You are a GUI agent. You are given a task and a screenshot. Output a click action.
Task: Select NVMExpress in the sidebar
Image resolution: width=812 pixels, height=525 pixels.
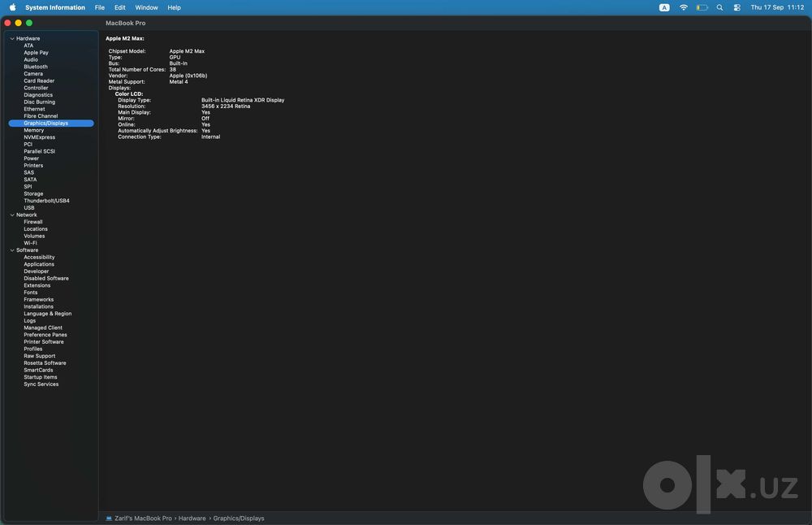click(39, 137)
